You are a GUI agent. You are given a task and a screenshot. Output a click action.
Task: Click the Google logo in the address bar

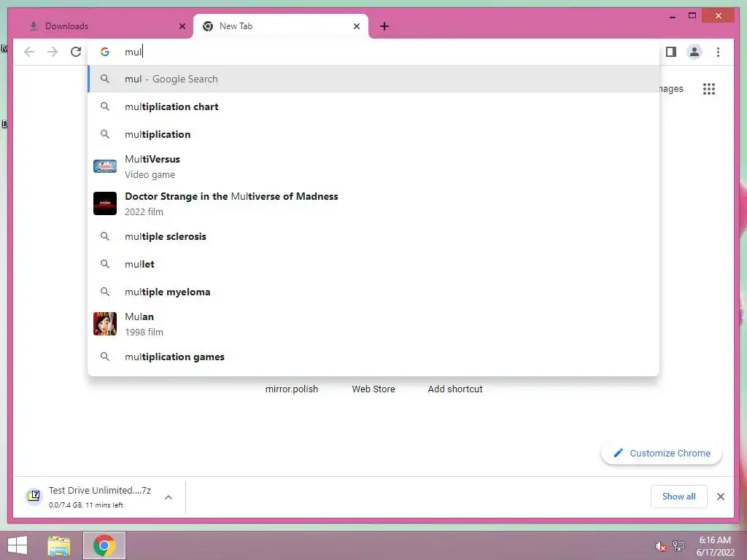105,52
